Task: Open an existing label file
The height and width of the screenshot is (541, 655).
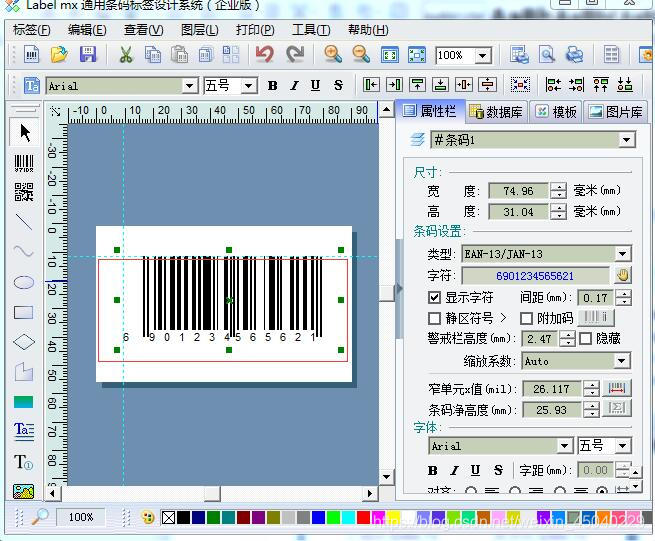Action: tap(59, 55)
